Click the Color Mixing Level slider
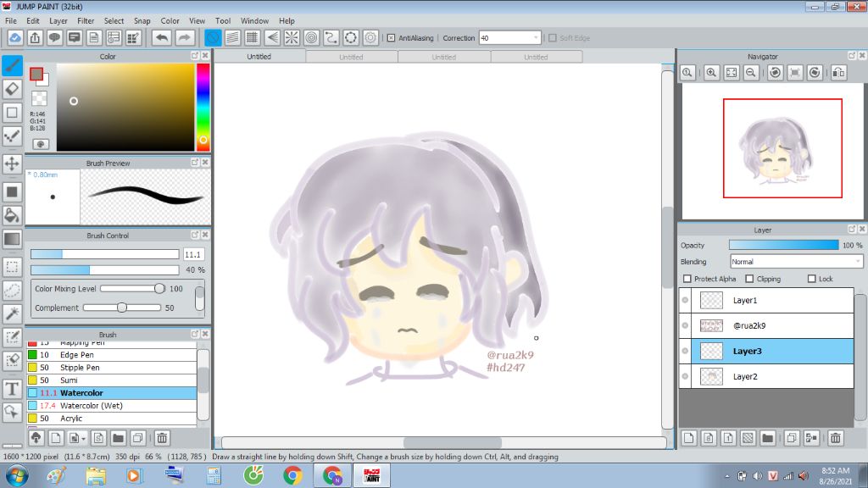The height and width of the screenshot is (488, 868). 132,288
